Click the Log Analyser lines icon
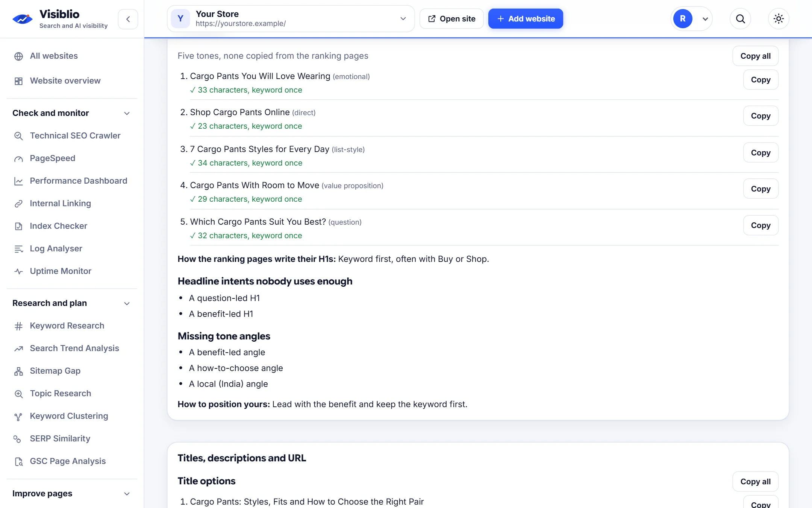This screenshot has width=812, height=508. click(18, 249)
